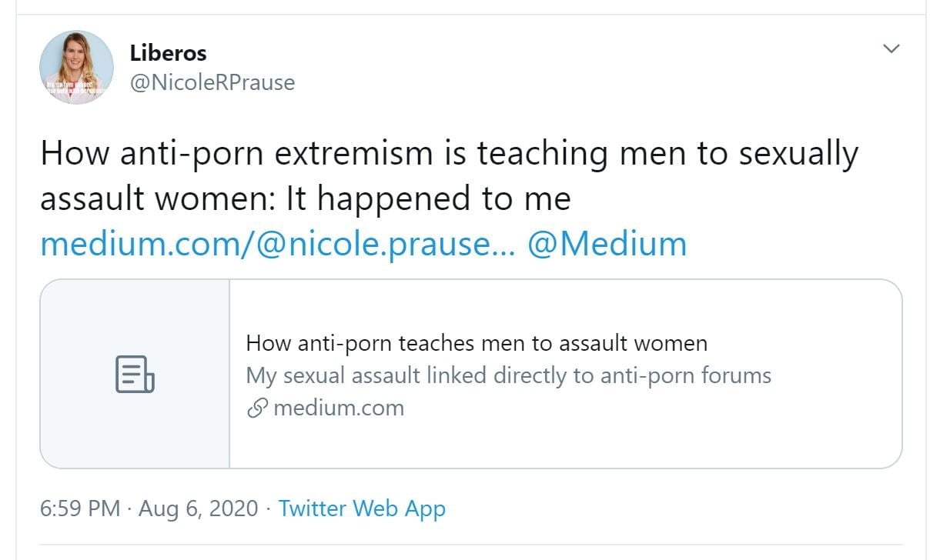Click the @Medium mention
Viewport: 940px width, 560px height.
tap(607, 244)
